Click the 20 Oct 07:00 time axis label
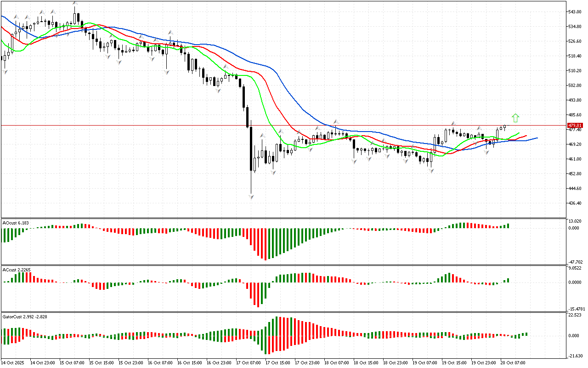Viewport: 588px width, 368px height. tap(513, 363)
